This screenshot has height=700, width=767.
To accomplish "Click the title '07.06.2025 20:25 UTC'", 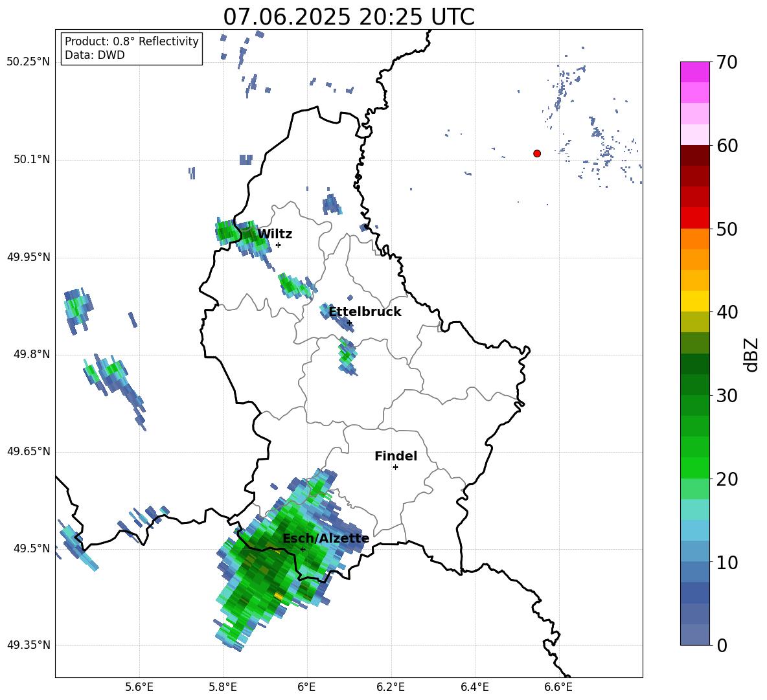I will click(349, 17).
